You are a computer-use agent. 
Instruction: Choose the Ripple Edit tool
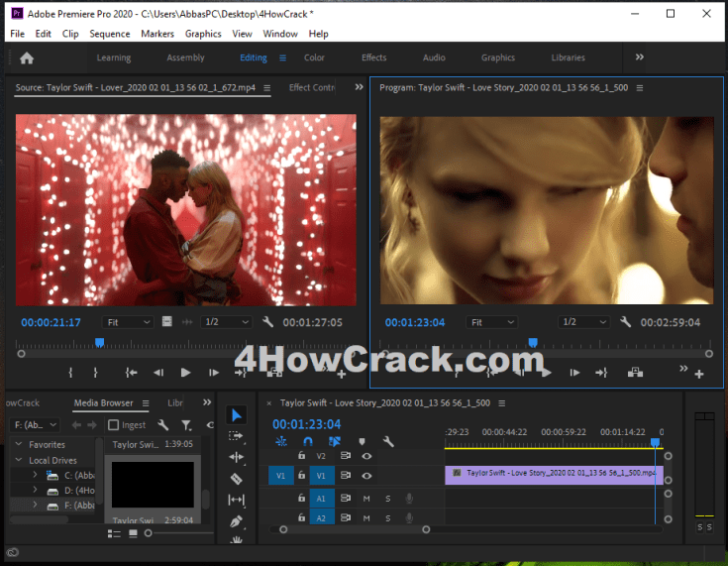pos(236,457)
